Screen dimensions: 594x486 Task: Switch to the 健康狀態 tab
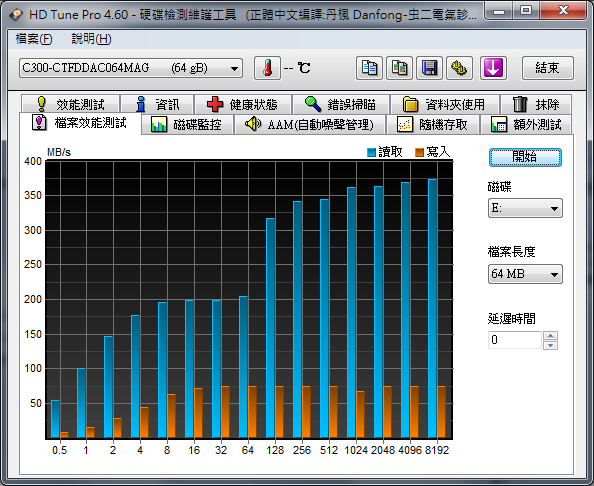click(242, 104)
